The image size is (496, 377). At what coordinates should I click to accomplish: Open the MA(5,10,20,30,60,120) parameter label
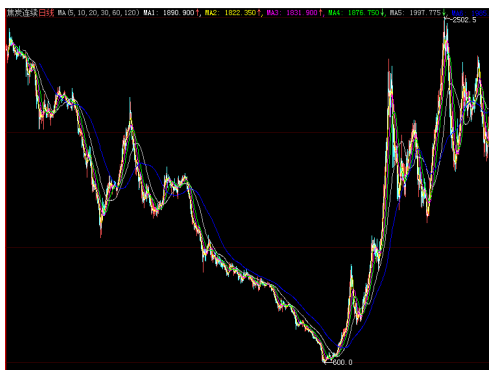tap(98, 13)
